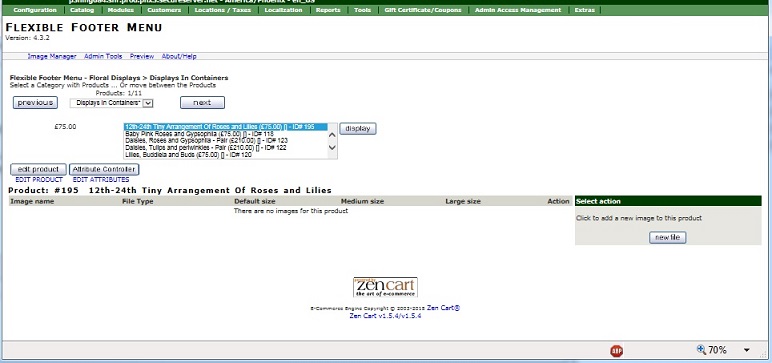Image resolution: width=772 pixels, height=363 pixels.
Task: Click the Attribute Controller button
Action: point(104,169)
